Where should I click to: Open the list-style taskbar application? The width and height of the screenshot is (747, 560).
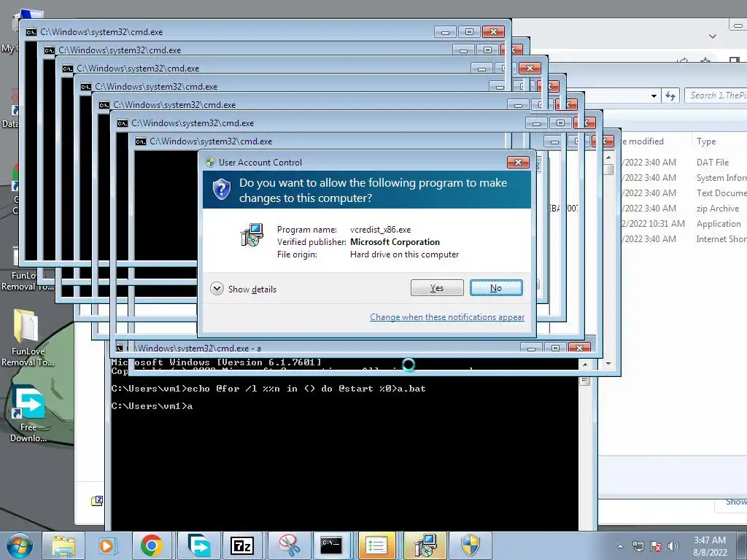pyautogui.click(x=376, y=545)
